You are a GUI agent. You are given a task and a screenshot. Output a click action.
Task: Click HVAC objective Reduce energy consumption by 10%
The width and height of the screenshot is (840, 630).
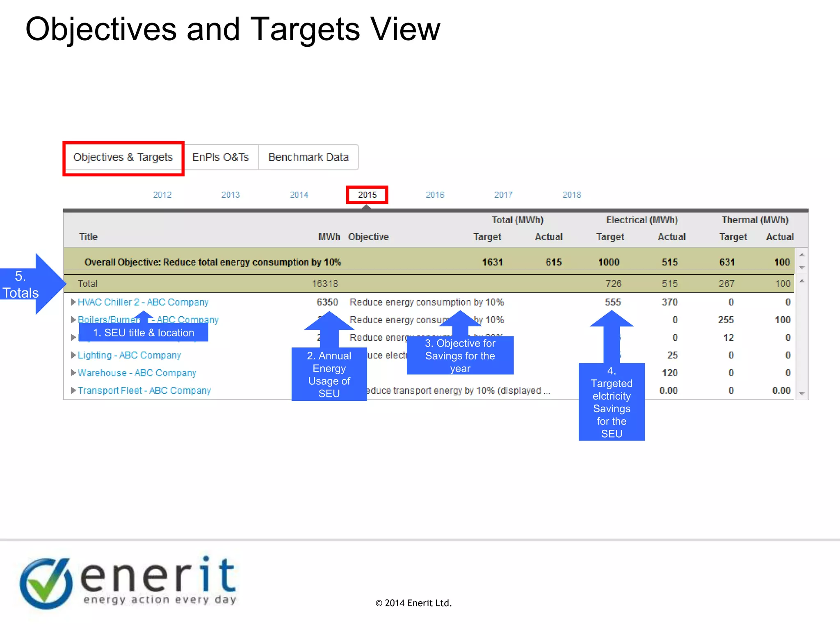(x=427, y=302)
